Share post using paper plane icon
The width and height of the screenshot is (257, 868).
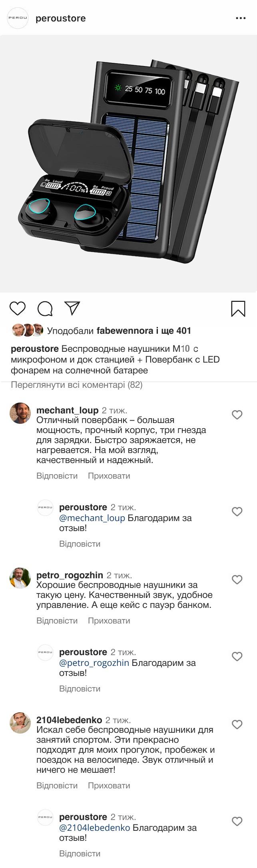(x=72, y=308)
